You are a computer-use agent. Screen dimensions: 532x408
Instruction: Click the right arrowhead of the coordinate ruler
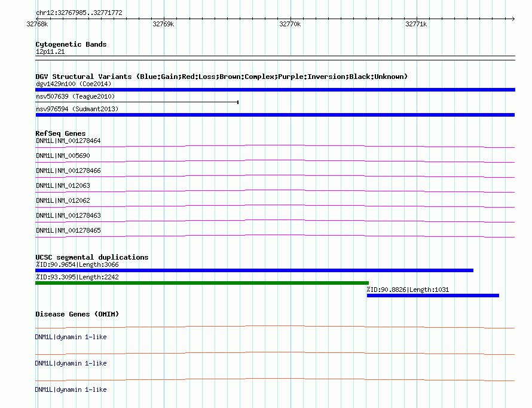pos(513,19)
